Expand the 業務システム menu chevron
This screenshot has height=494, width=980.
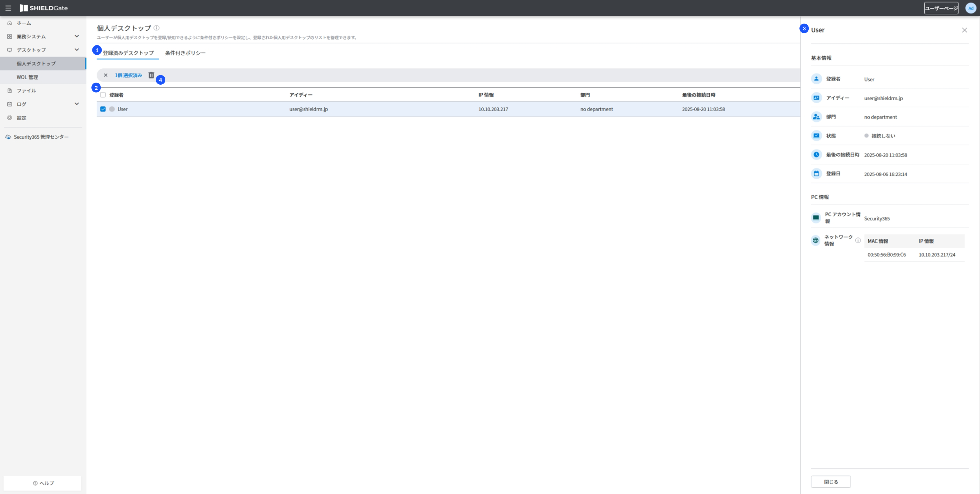(76, 36)
